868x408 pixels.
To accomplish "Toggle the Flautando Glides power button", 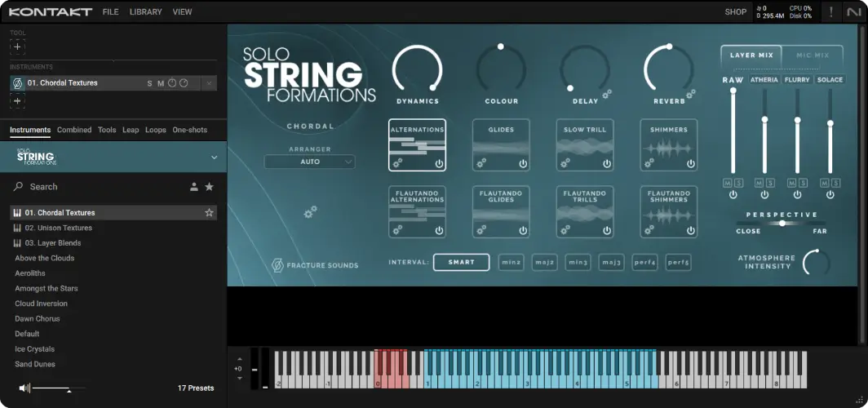I will pyautogui.click(x=523, y=230).
